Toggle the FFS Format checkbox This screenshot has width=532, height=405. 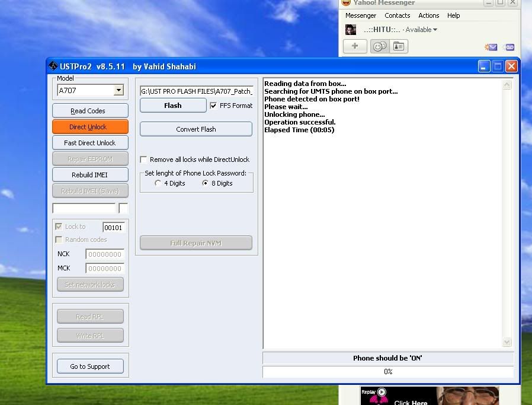(213, 106)
